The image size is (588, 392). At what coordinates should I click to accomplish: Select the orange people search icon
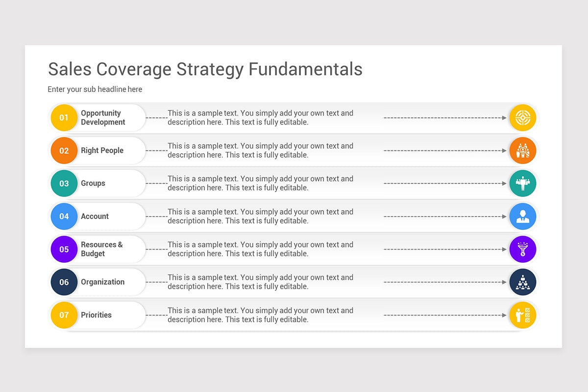click(523, 150)
